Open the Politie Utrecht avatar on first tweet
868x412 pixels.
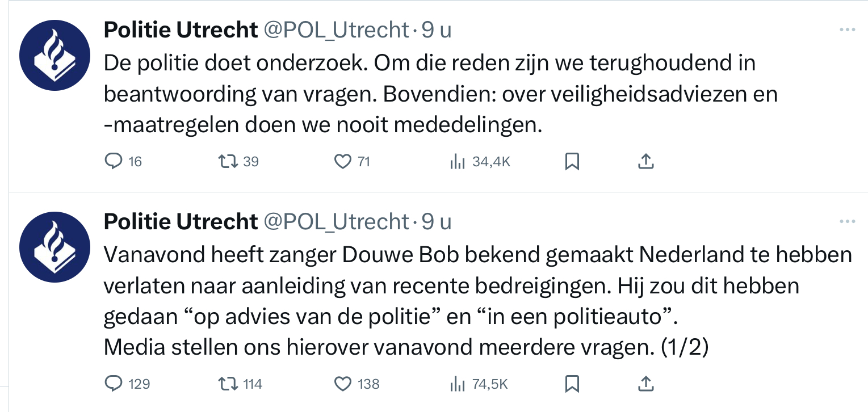(x=54, y=56)
